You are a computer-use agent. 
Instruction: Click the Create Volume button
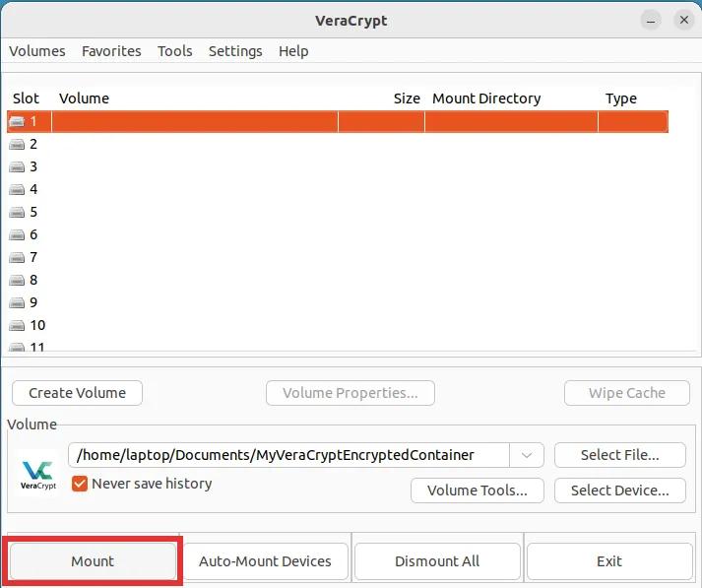[78, 393]
